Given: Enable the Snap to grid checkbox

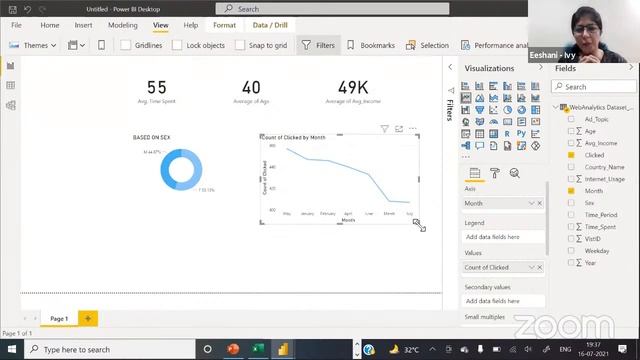Looking at the screenshot, I should point(240,45).
